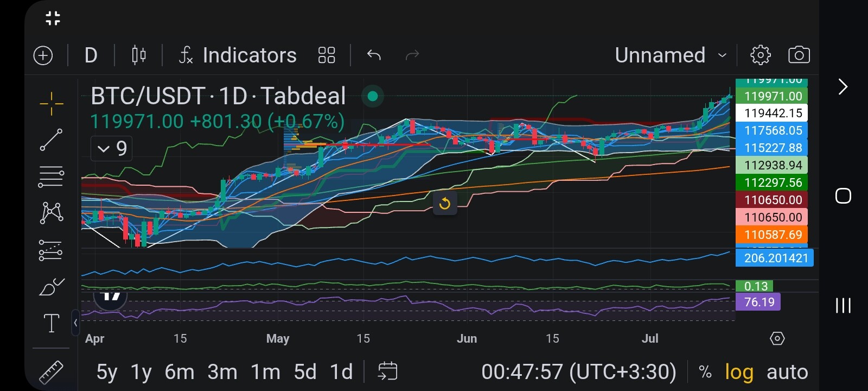This screenshot has width=868, height=391.
Task: Toggle auto scale mode
Action: point(787,373)
